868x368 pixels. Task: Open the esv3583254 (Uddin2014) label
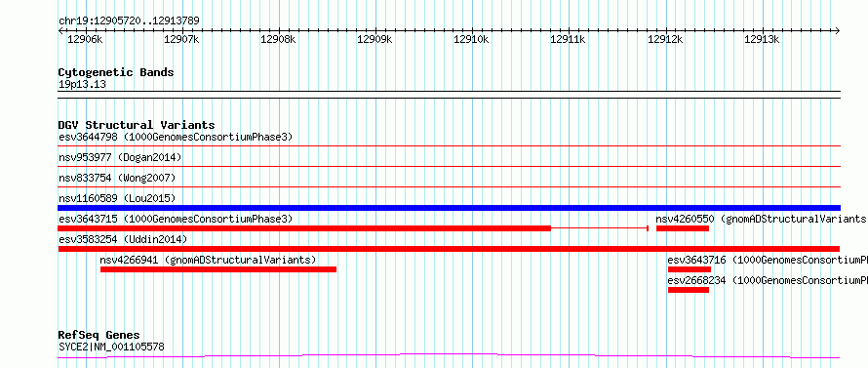[x=123, y=239]
